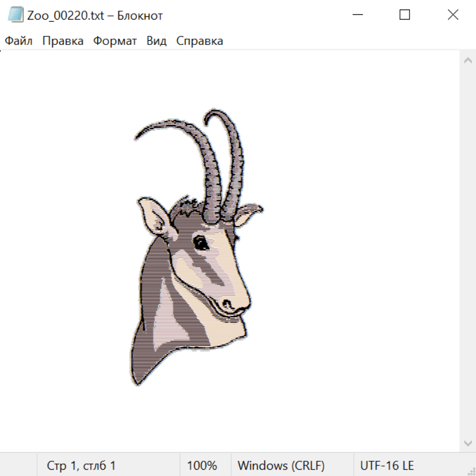476x476 pixels.
Task: Open the Справка menu
Action: point(199,41)
